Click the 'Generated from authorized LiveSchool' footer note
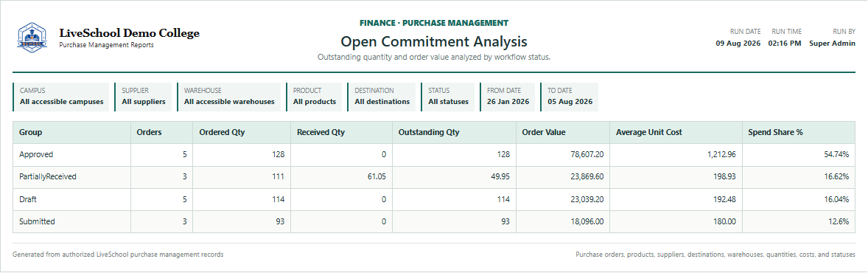The image size is (868, 273). (x=118, y=254)
